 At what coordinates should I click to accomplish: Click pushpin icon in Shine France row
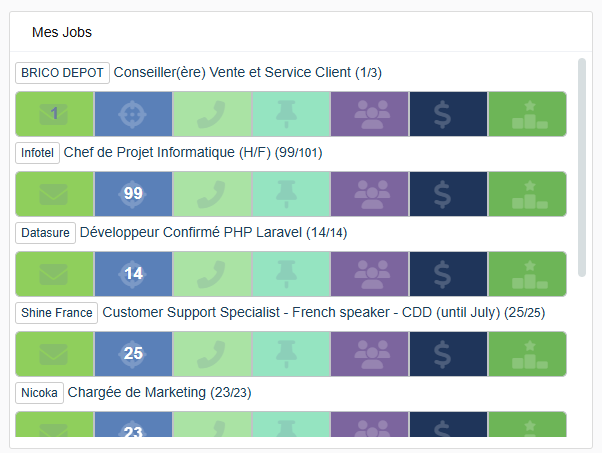coord(291,354)
